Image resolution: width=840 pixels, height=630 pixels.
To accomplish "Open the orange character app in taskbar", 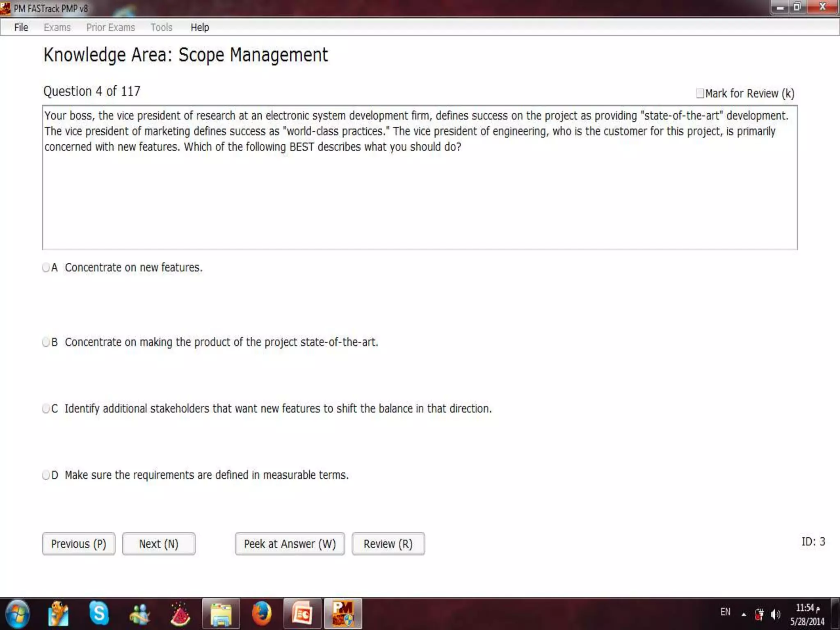I will click(x=58, y=614).
